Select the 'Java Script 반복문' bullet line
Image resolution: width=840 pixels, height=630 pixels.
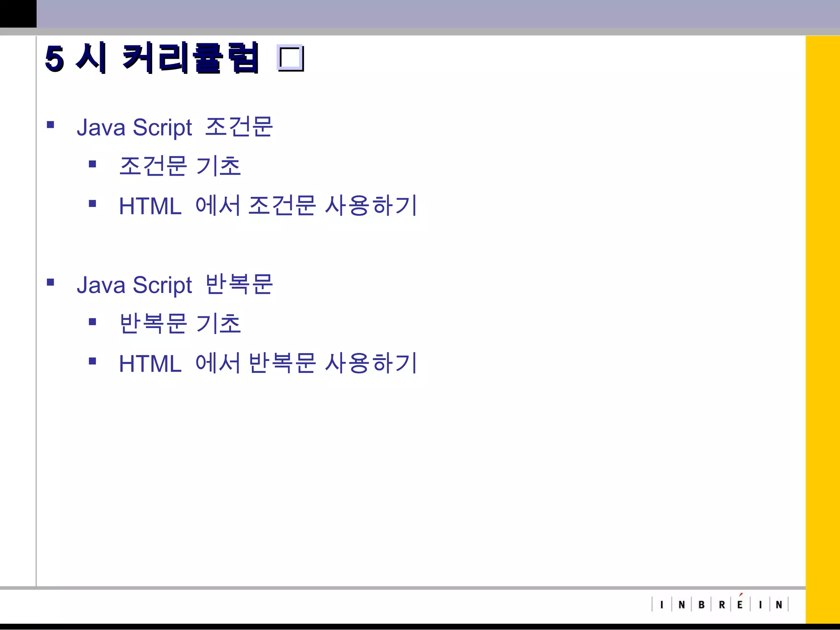coord(175,284)
